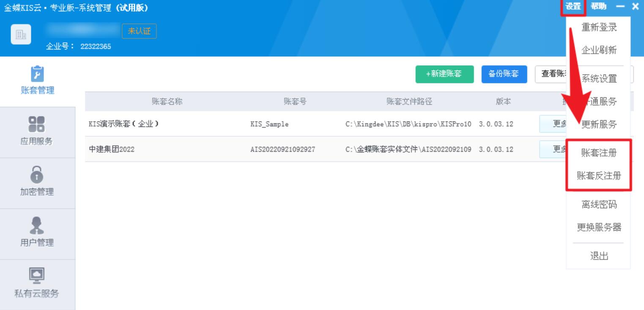Click the enterprise number 22322365
Screen dimensions: 644x310
point(96,47)
